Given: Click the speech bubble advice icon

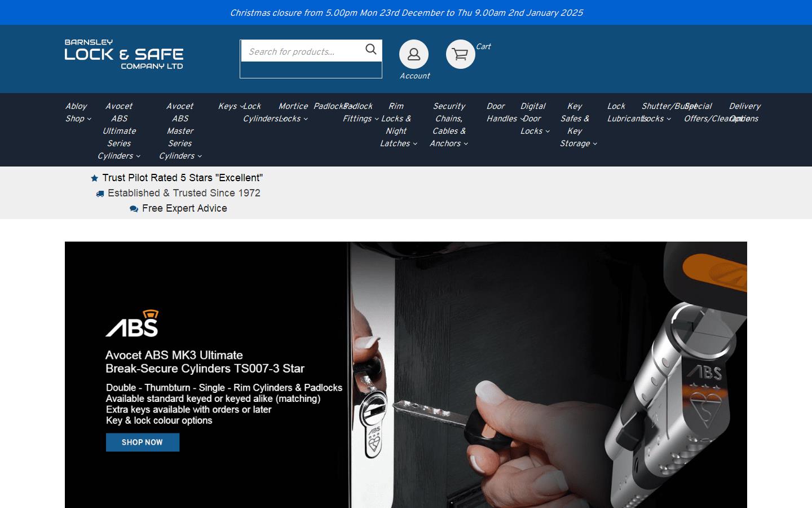Looking at the screenshot, I should pos(134,208).
